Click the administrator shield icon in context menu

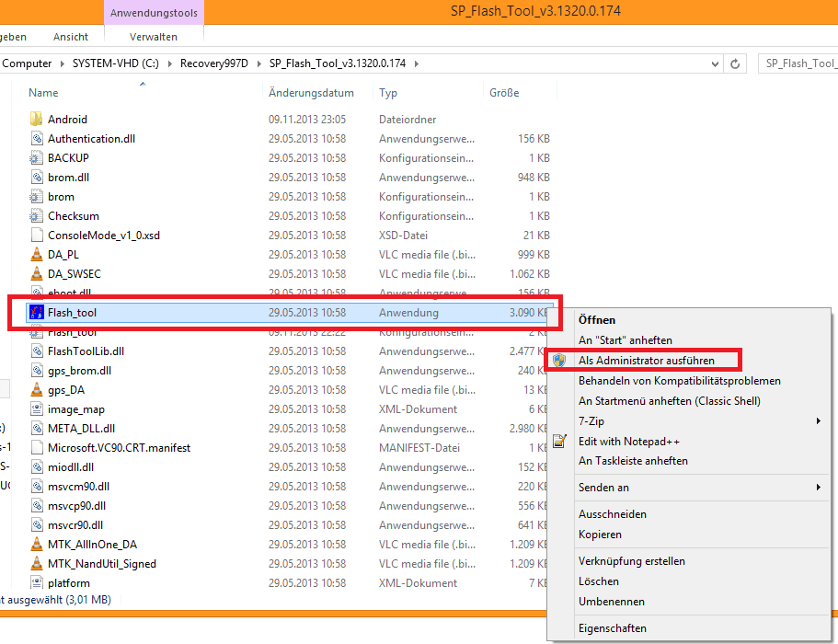pyautogui.click(x=559, y=361)
